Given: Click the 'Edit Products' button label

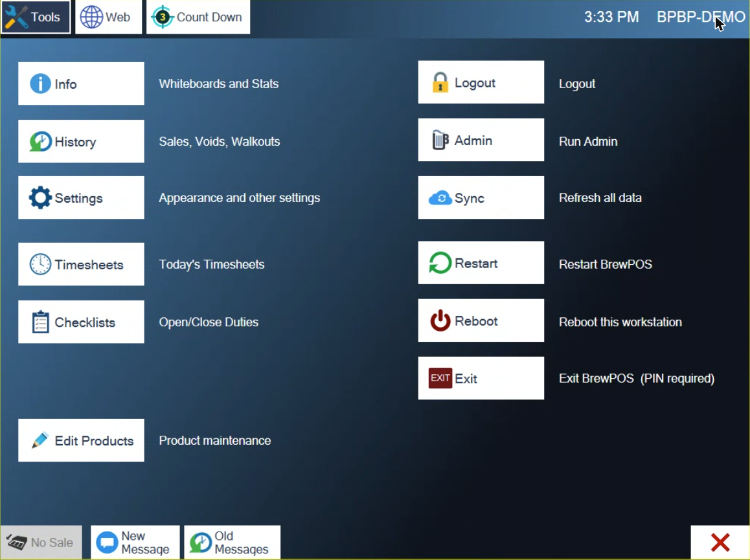Looking at the screenshot, I should 94,441.
